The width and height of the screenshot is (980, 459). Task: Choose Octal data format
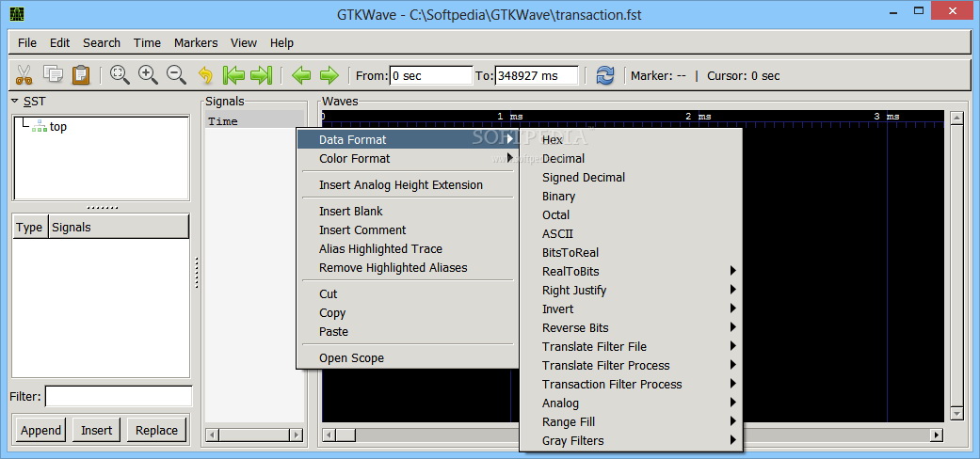(631, 214)
